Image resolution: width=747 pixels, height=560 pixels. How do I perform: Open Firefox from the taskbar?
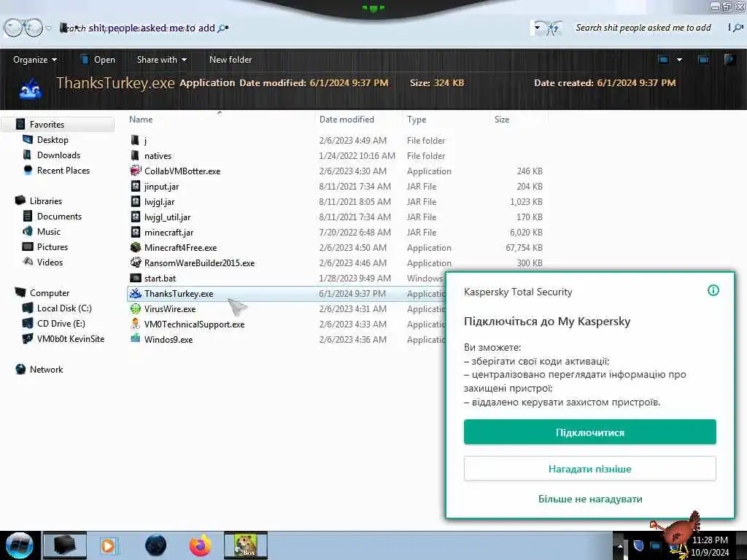(200, 545)
